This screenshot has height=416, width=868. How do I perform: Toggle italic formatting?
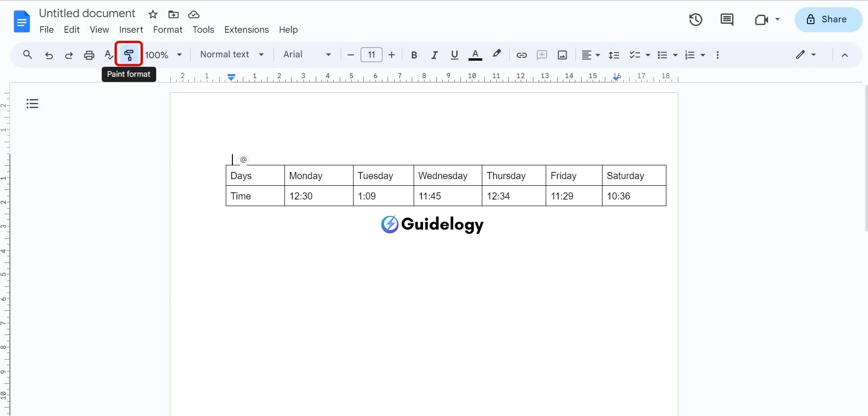[x=434, y=55]
